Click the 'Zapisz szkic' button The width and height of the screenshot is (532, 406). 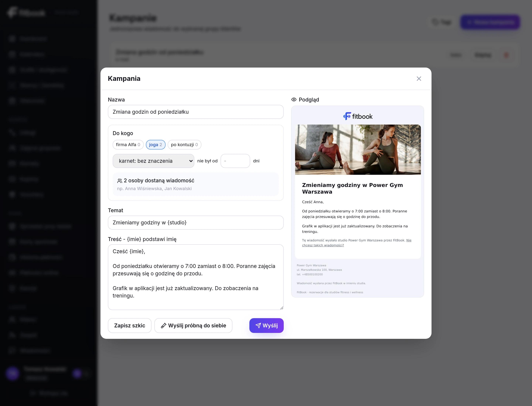point(129,326)
